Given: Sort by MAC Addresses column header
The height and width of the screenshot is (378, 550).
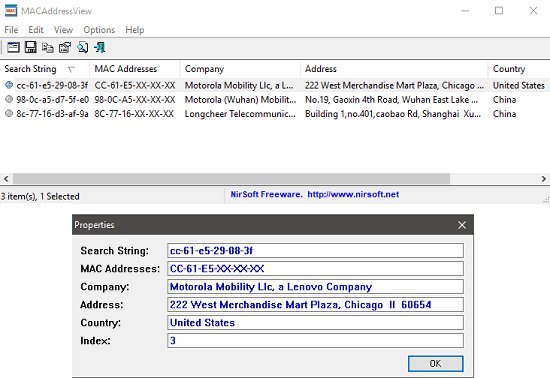Looking at the screenshot, I should 135,69.
